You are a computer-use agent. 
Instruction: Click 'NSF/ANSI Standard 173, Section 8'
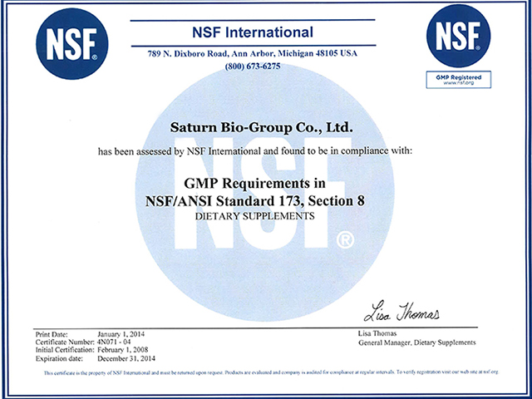[255, 201]
